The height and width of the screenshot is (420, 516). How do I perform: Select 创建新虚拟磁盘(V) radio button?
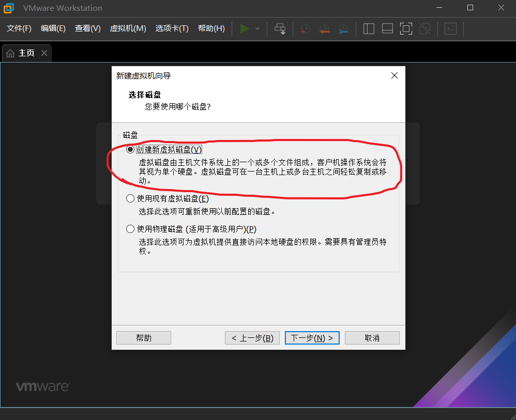tap(130, 150)
